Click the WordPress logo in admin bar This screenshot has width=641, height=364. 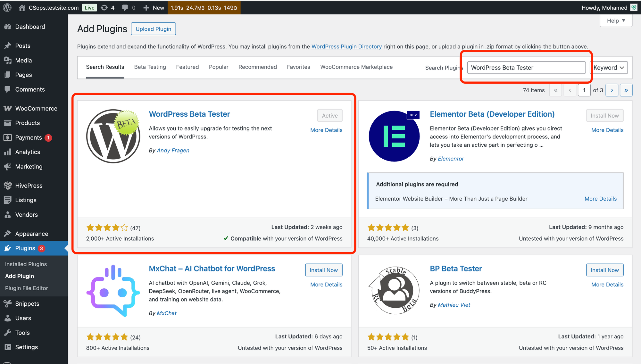pos(7,7)
